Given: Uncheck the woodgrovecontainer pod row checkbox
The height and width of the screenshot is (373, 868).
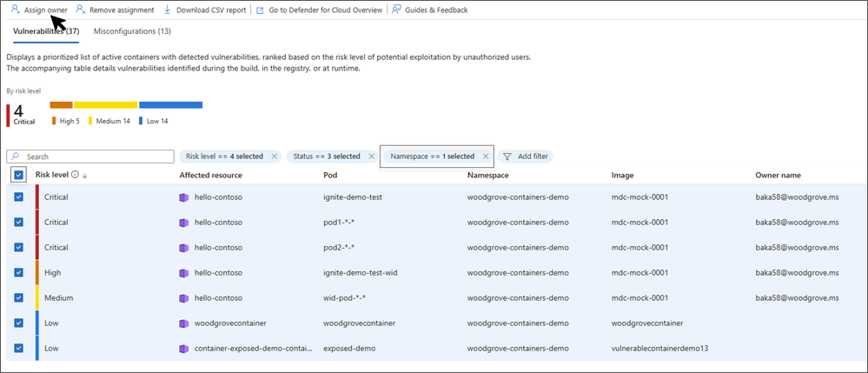Looking at the screenshot, I should pos(18,323).
